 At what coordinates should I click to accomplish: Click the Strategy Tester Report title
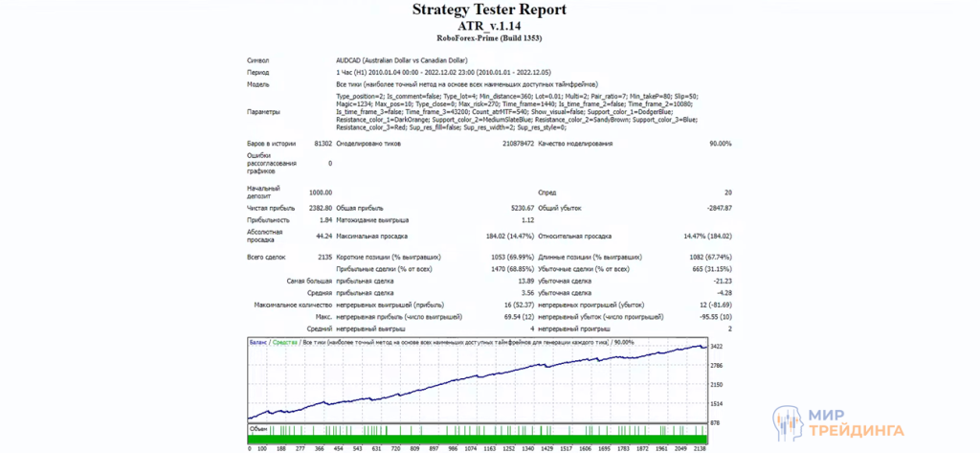(x=489, y=10)
